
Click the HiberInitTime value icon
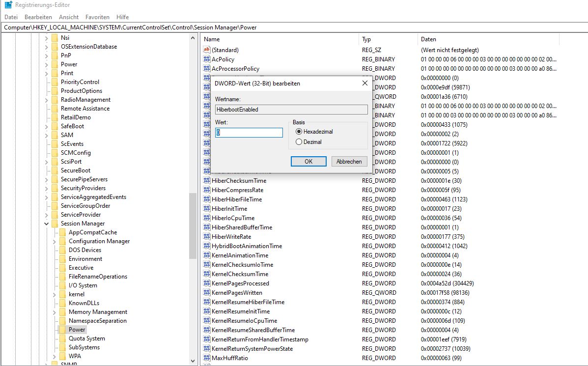point(207,208)
